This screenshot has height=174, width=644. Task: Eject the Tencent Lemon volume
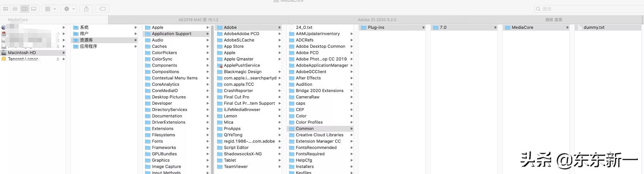(58, 59)
